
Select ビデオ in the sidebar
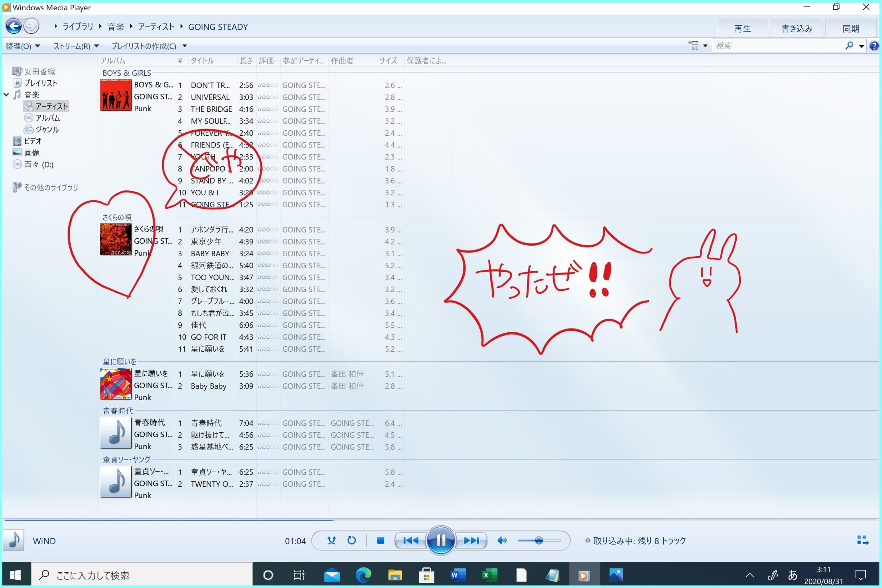pyautogui.click(x=27, y=141)
